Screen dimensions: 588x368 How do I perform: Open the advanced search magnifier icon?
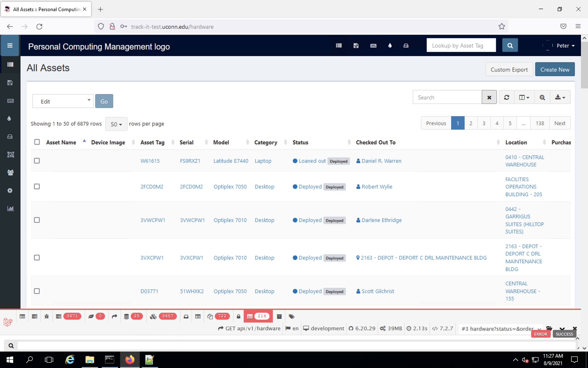[542, 97]
